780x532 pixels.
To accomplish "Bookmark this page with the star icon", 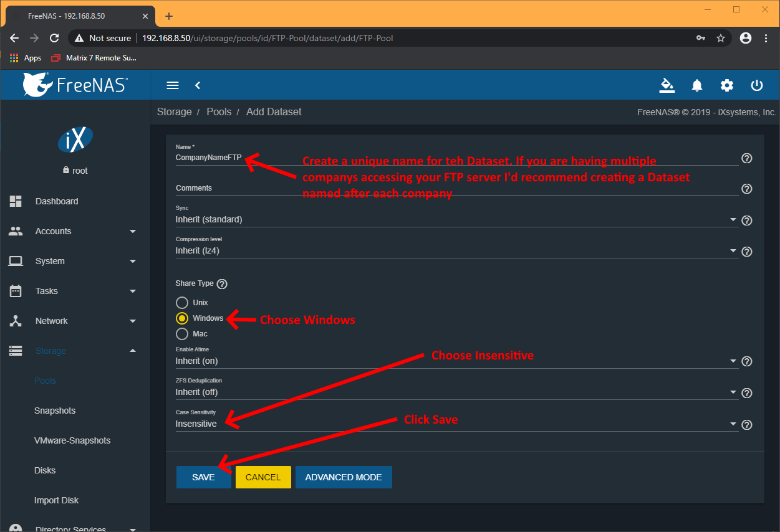I will click(721, 38).
